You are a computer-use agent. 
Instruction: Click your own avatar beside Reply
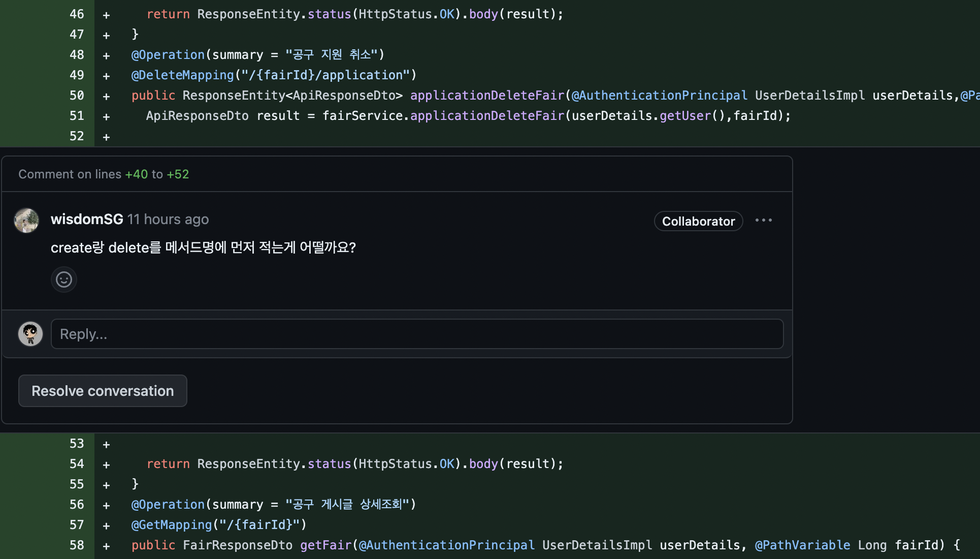click(x=30, y=334)
